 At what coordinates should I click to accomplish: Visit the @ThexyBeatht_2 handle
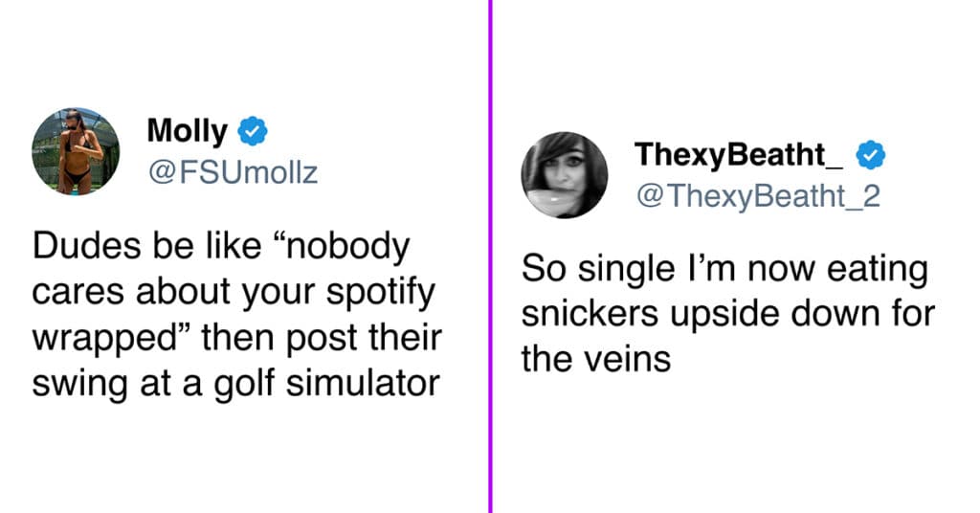[x=758, y=196]
